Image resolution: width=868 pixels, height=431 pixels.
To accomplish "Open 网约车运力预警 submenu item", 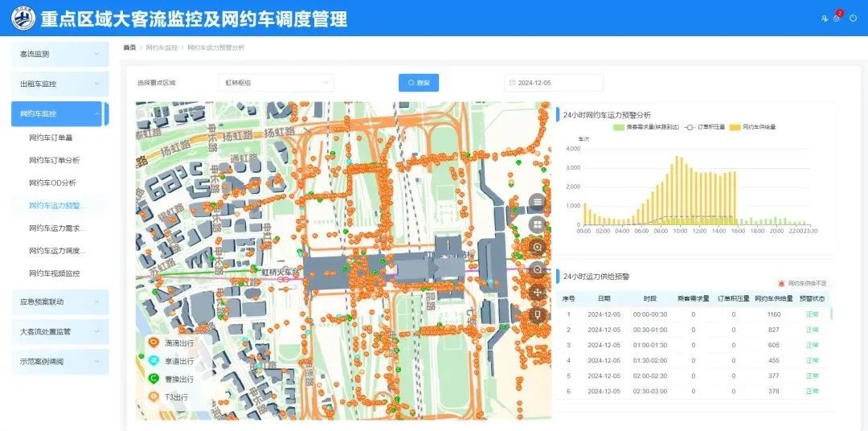I will (x=58, y=206).
